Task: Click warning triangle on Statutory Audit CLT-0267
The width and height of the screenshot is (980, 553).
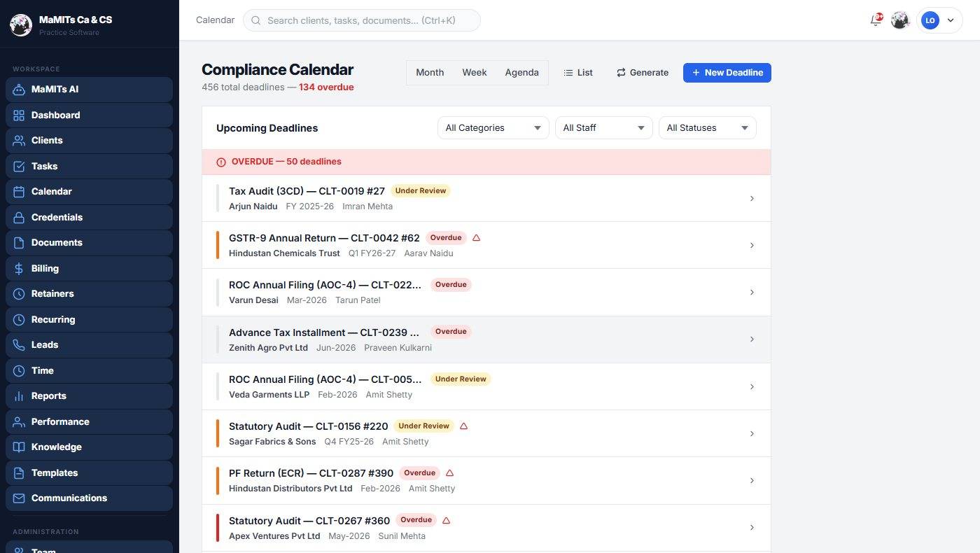Action: 447,520
